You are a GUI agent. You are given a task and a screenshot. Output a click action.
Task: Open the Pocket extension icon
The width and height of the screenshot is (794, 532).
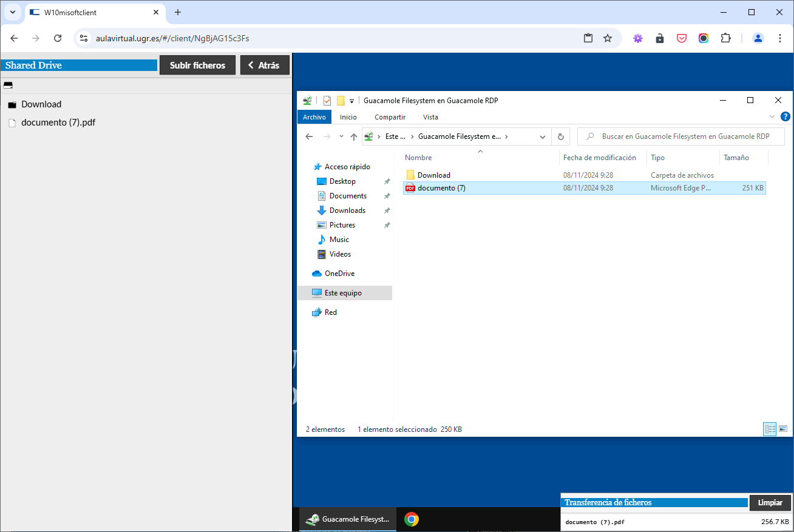coord(682,38)
